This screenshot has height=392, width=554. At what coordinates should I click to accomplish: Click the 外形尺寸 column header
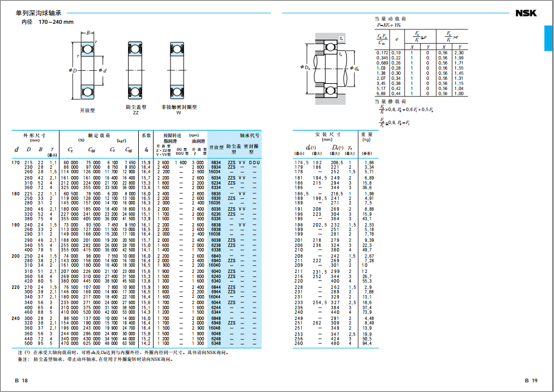(x=34, y=135)
